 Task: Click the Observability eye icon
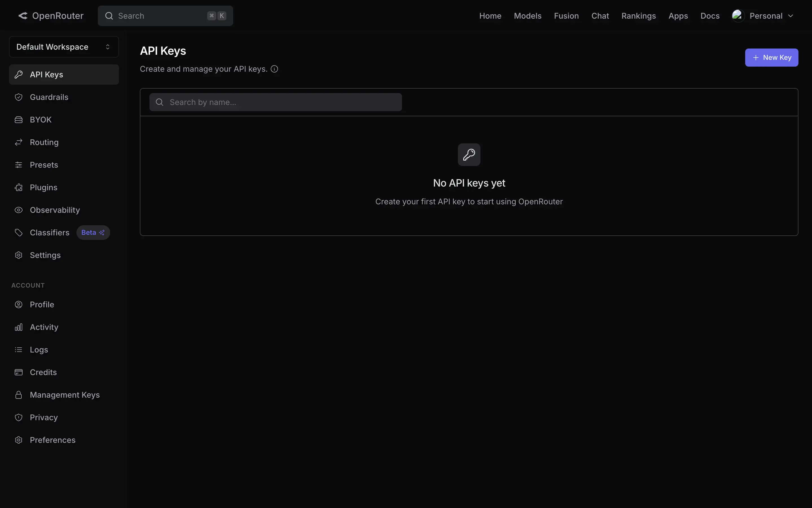(x=19, y=210)
